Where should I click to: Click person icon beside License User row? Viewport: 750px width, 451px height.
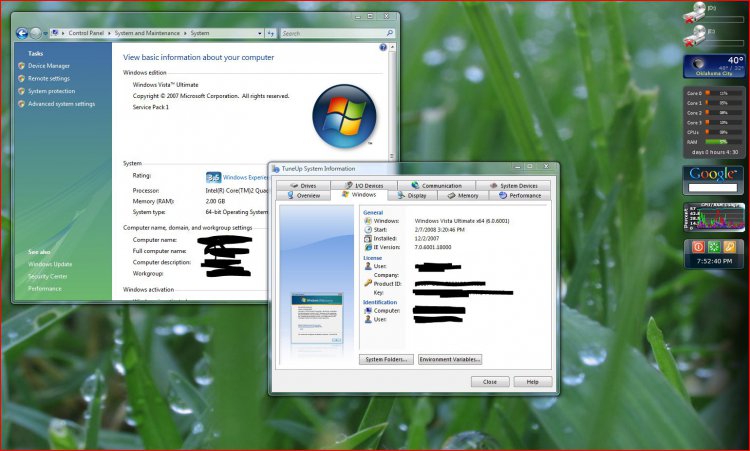(x=368, y=266)
